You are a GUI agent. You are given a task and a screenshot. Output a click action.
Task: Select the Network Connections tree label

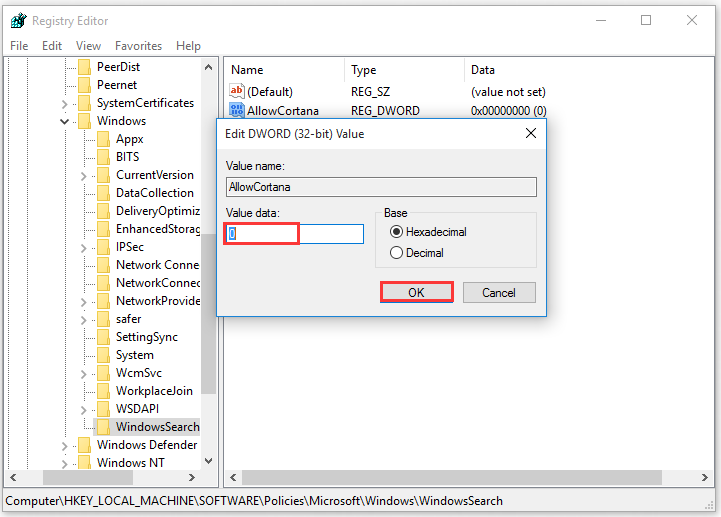coord(158,265)
